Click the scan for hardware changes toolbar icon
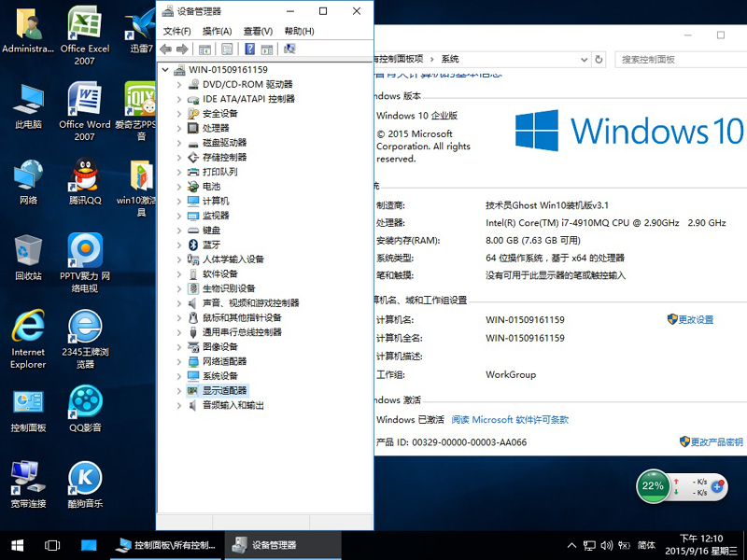The height and width of the screenshot is (560, 747). 289,49
